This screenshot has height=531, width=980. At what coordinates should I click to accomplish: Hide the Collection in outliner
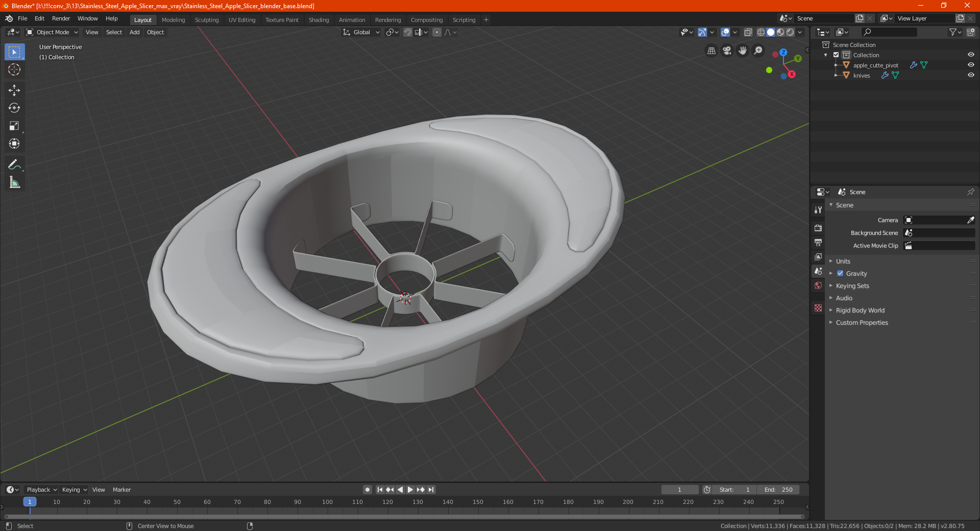pos(971,55)
